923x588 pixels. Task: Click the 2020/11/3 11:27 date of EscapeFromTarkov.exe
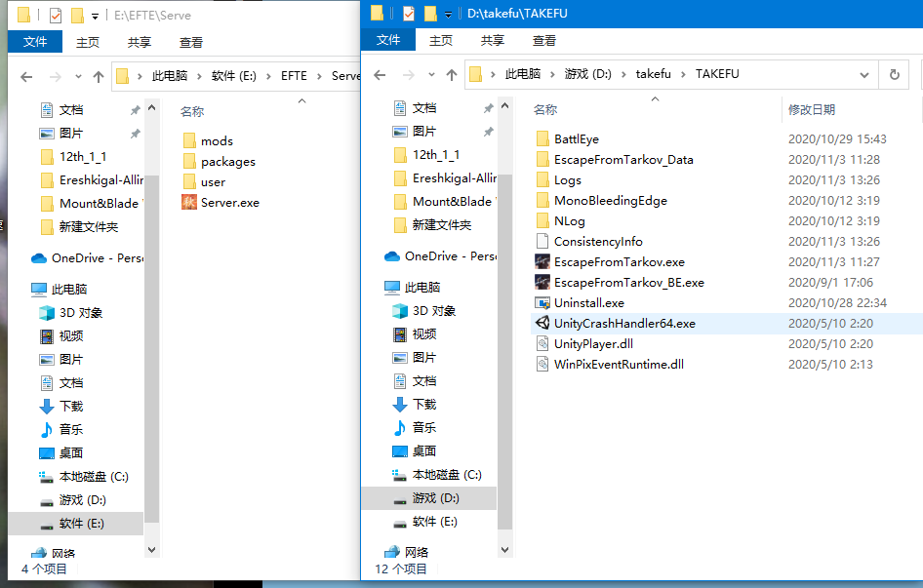click(833, 262)
